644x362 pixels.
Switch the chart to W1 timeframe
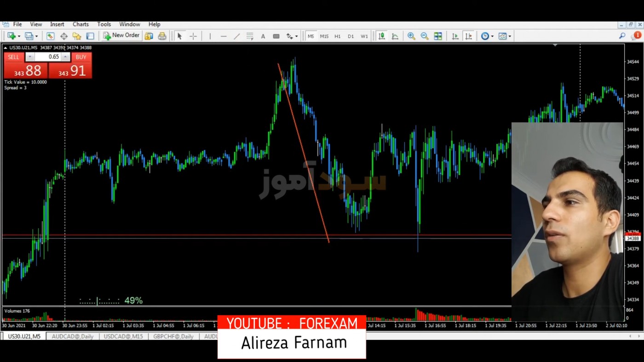364,36
